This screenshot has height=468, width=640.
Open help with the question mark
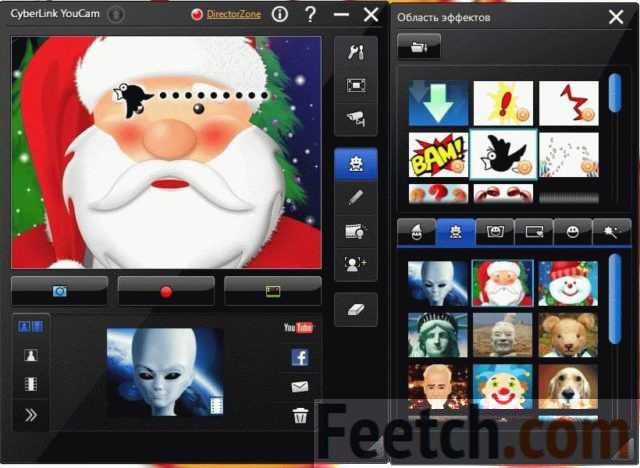pyautogui.click(x=310, y=14)
